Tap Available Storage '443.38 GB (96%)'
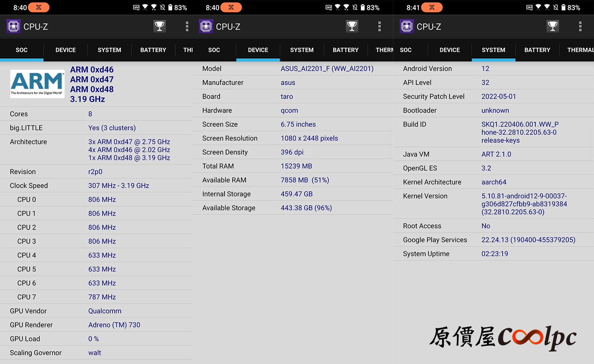594x364 pixels. coord(306,208)
